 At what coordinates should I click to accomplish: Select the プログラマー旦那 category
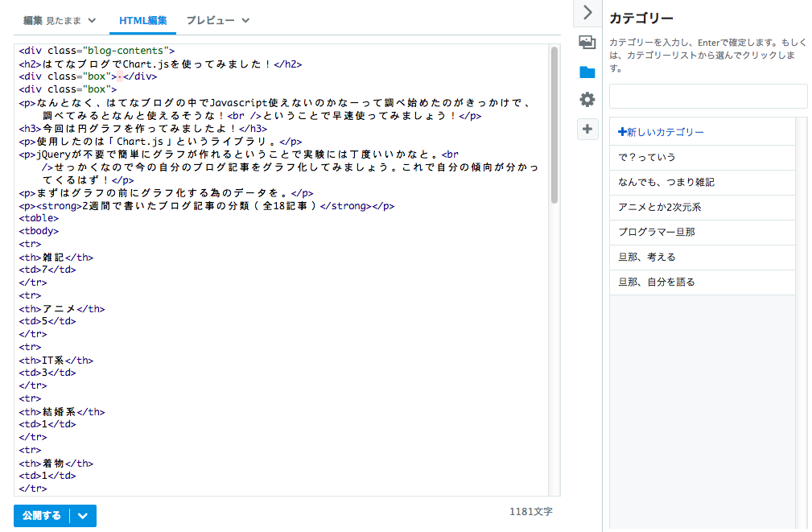[x=703, y=232]
